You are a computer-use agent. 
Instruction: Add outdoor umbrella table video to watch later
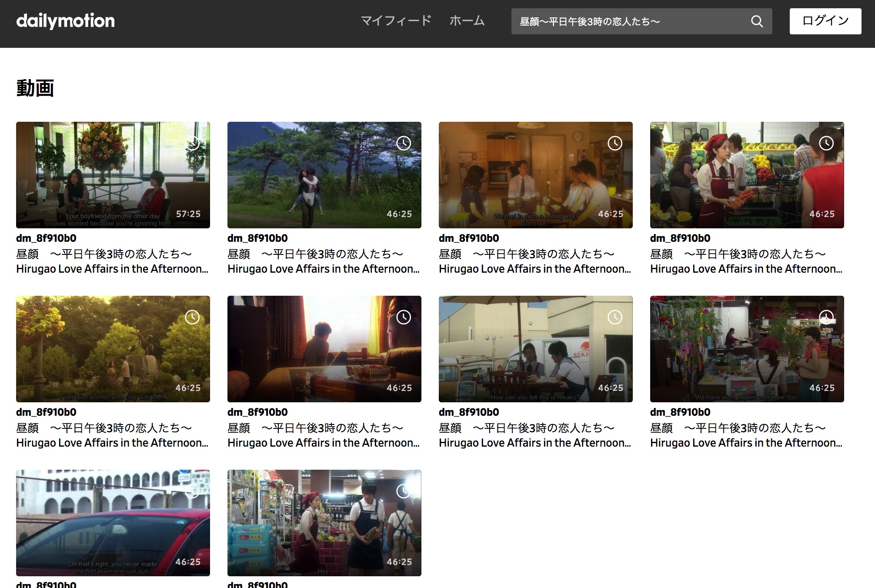click(x=615, y=317)
